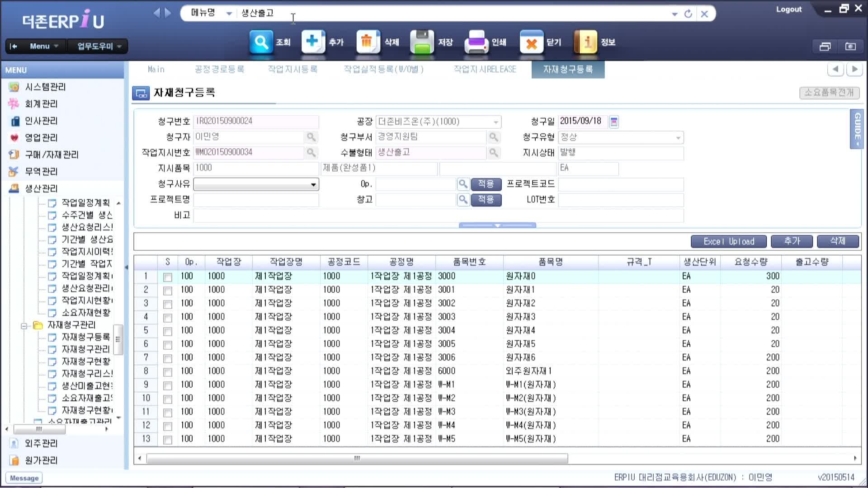Screen dimensions: 868x488
Task: Open the 수불형태 lookup magnifier
Action: coord(494,153)
